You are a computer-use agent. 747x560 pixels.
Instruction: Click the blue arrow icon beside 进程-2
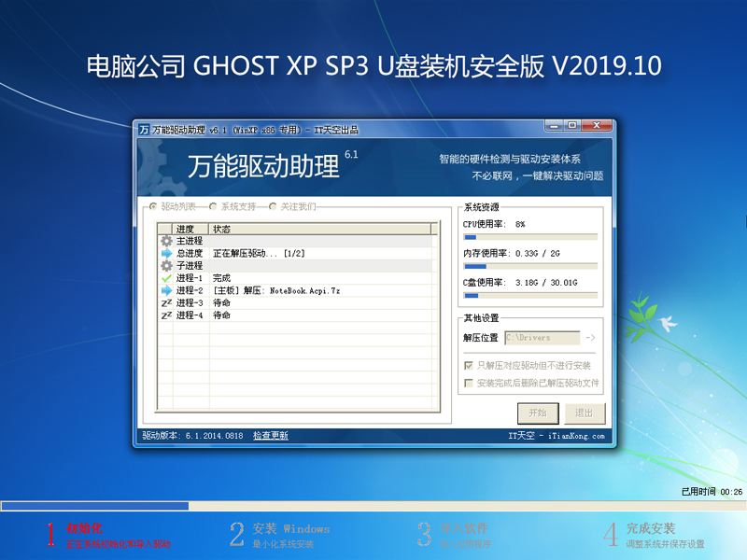coord(166,290)
